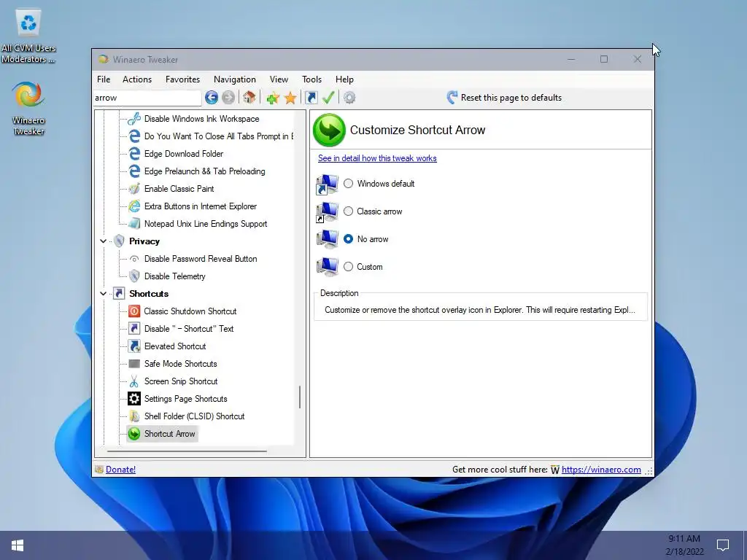The width and height of the screenshot is (747, 560).
Task: Open the notification center icon
Action: point(723,545)
